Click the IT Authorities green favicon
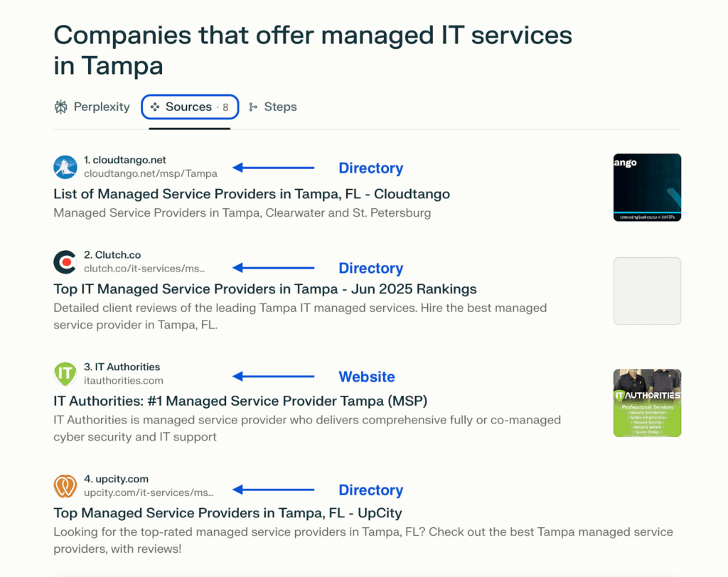This screenshot has width=728, height=577. coord(65,374)
